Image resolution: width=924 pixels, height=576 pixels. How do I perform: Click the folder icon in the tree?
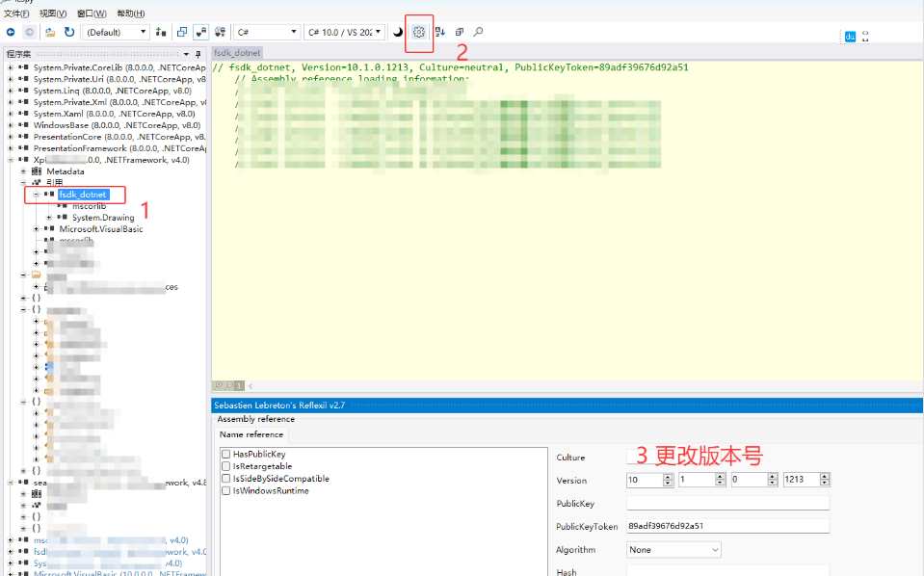(x=37, y=275)
